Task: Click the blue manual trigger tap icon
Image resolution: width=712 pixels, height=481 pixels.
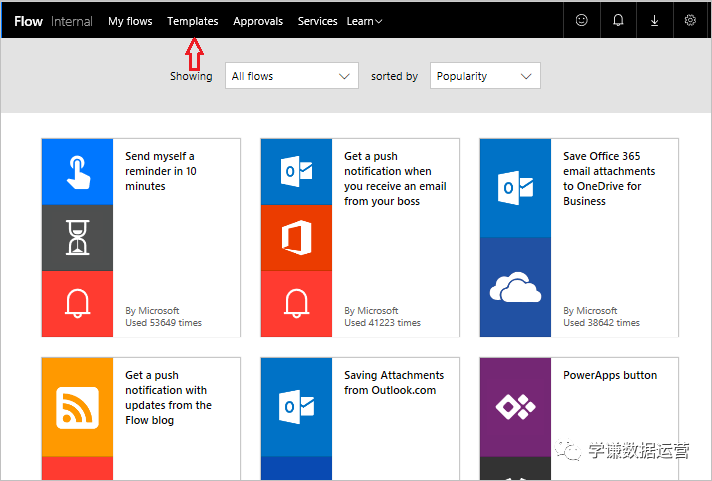Action: [77, 171]
